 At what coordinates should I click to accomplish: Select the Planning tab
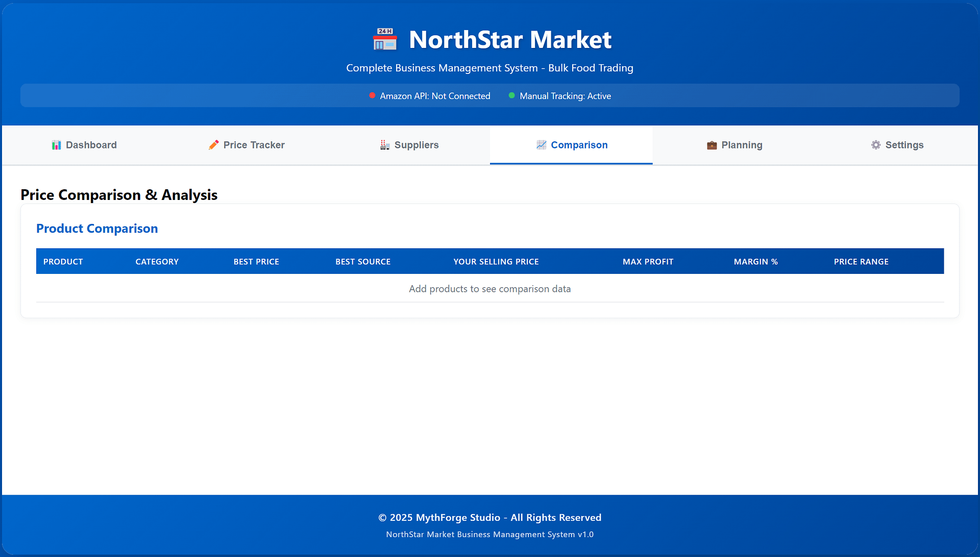coord(741,145)
